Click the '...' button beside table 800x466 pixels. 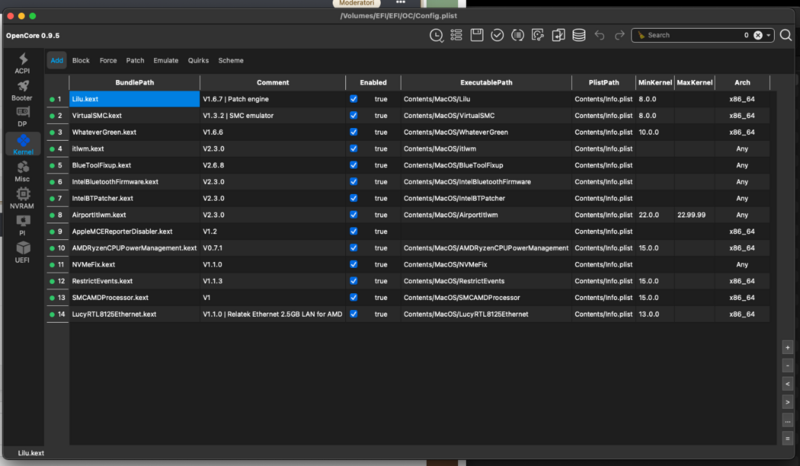787,421
